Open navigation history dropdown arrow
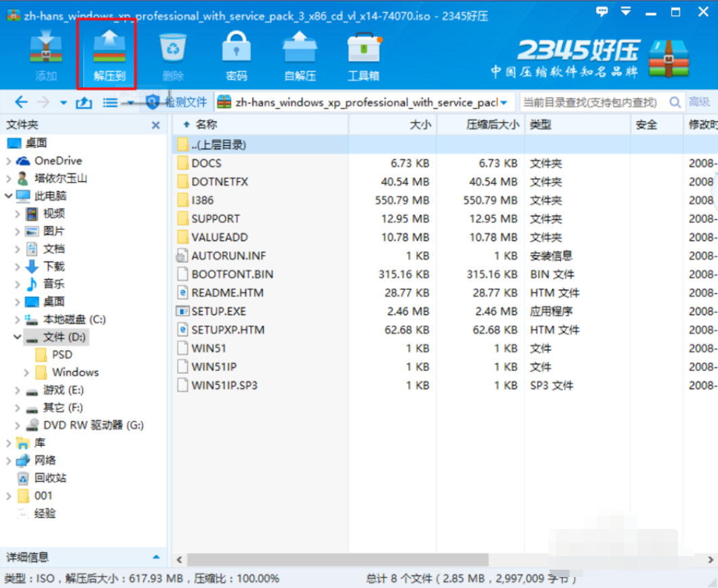Viewport: 718px width, 588px height. (64, 102)
